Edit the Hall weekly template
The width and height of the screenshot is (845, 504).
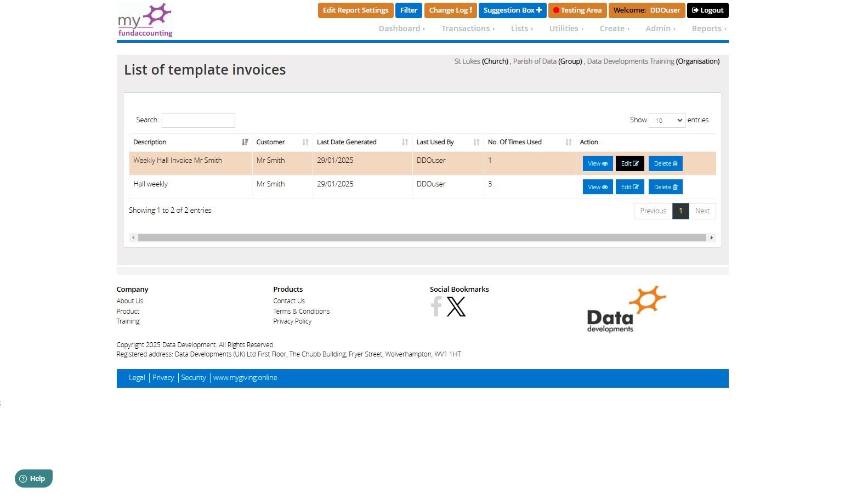tap(630, 187)
